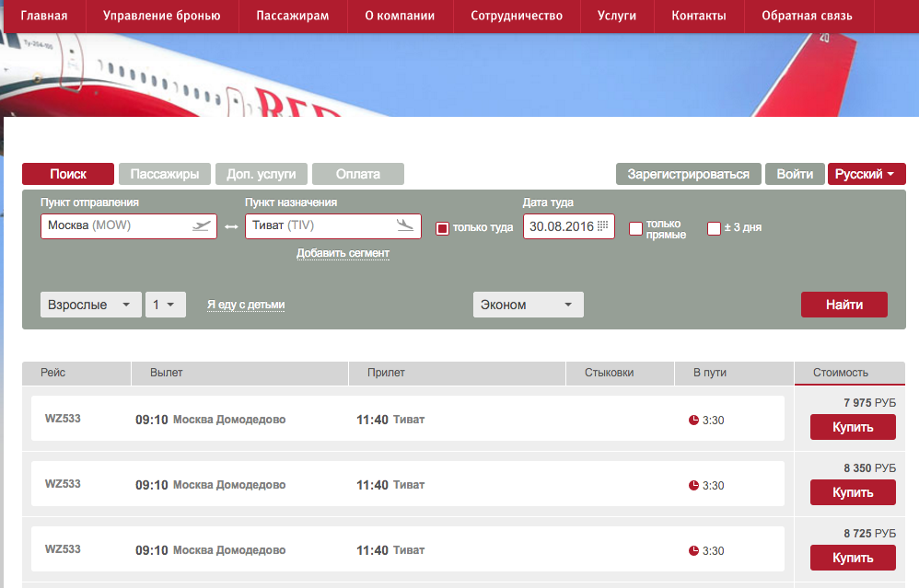Open the 'Русский' language dropdown
919x588 pixels.
(867, 174)
